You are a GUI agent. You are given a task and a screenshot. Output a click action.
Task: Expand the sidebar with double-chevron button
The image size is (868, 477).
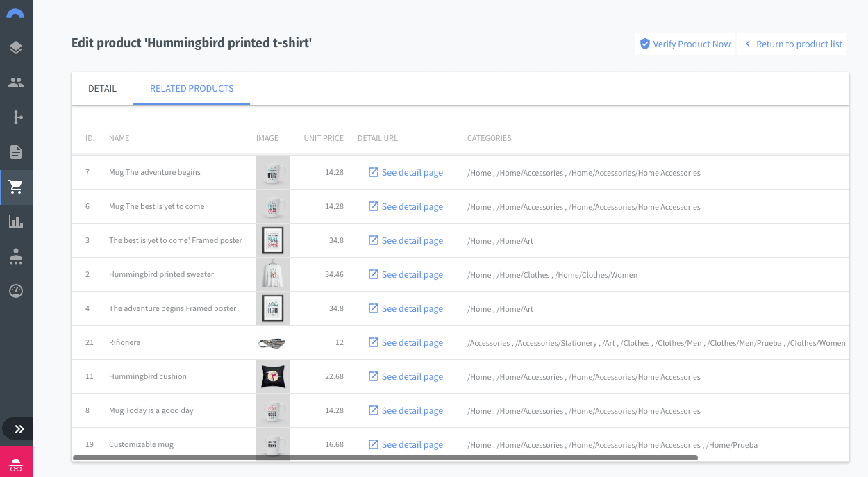[x=18, y=428]
